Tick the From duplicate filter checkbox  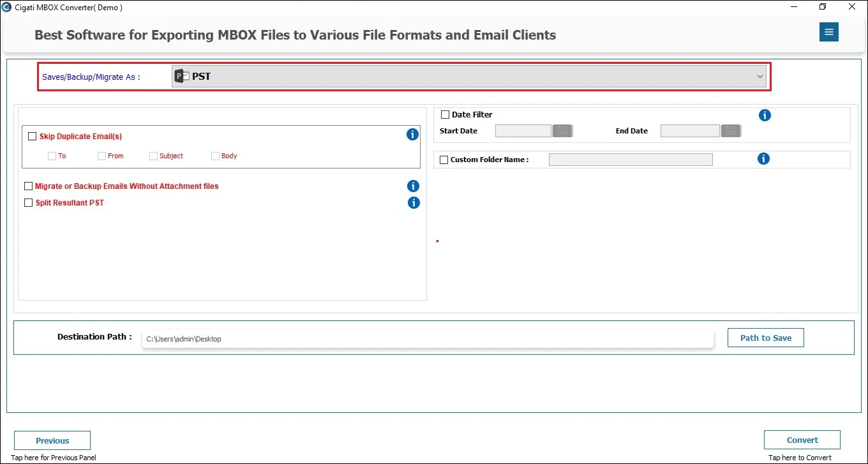coord(101,156)
